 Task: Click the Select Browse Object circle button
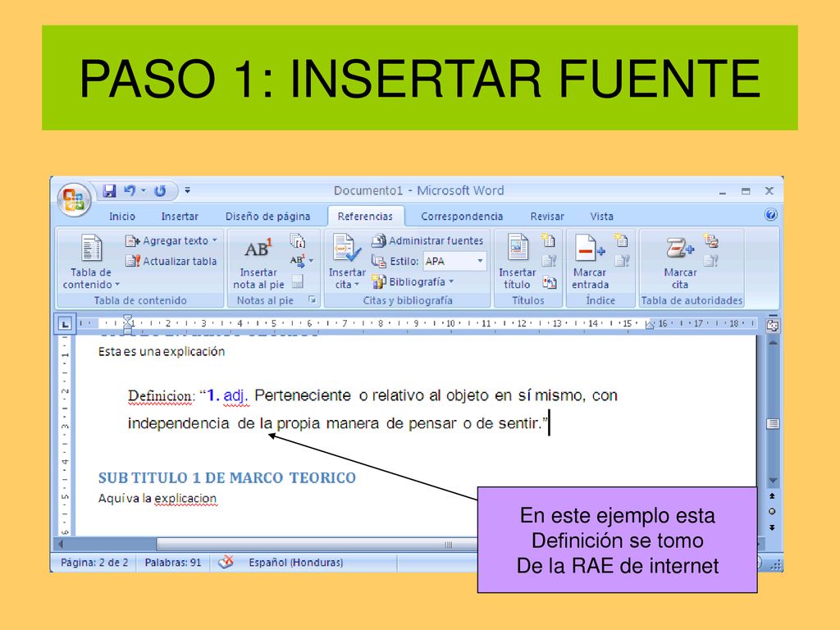click(x=772, y=511)
